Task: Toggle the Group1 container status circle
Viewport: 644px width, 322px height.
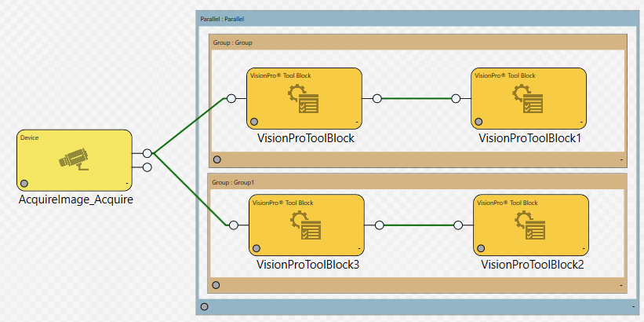Action: 216,286
